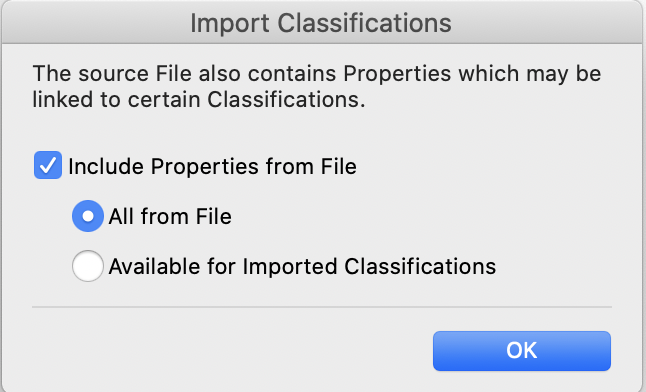This screenshot has height=392, width=646.
Task: Toggle property inclusion from the source file
Action: (x=48, y=165)
